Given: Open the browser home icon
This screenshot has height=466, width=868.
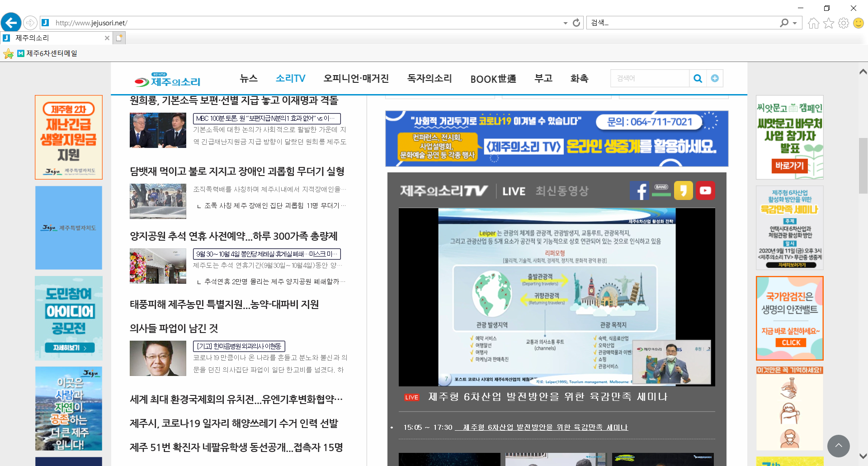Looking at the screenshot, I should pyautogui.click(x=813, y=23).
